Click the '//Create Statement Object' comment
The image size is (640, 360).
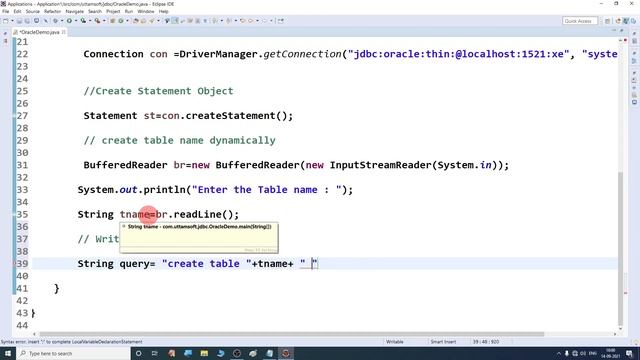158,91
